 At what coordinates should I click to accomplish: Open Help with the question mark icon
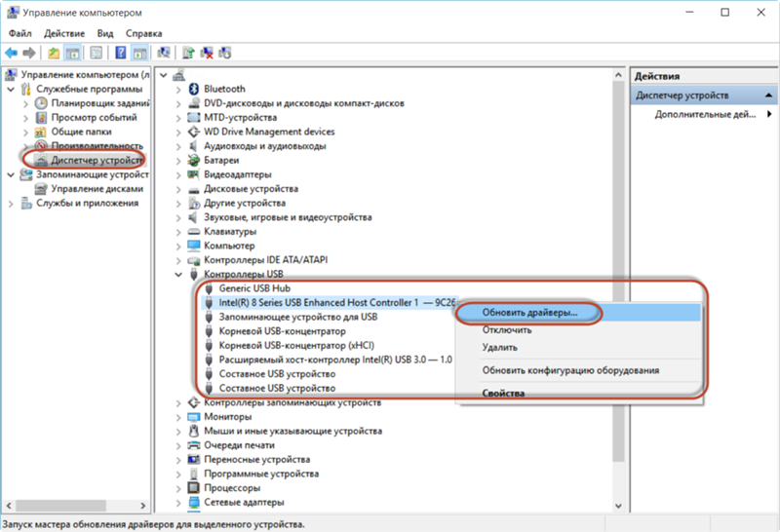120,53
